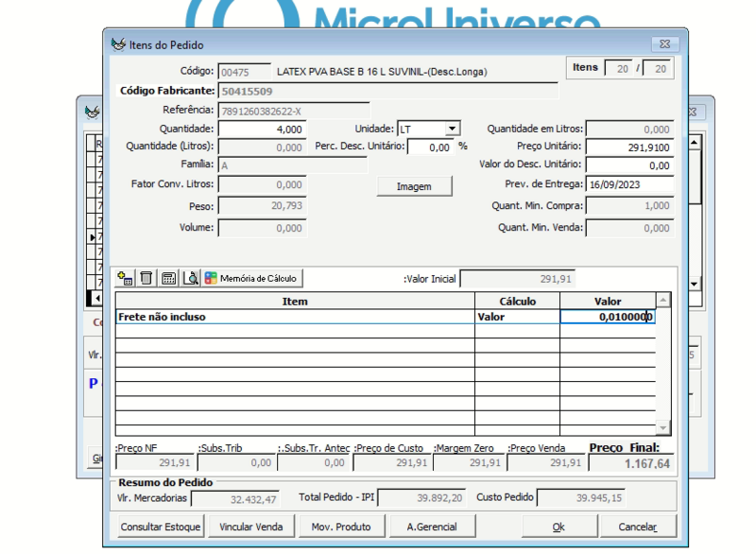Viewport: 756px width, 554px height.
Task: Click the calculation grid's scroll up arrow
Action: click(663, 300)
